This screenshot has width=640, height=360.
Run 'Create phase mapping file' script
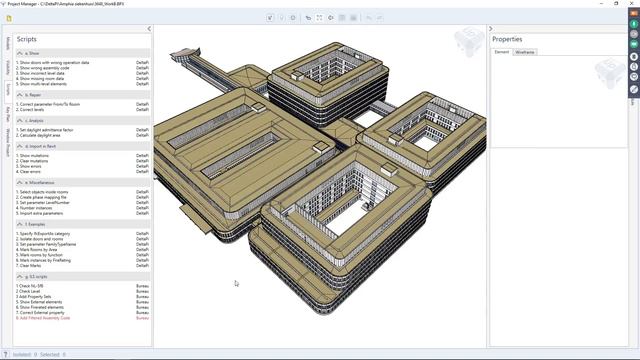[x=40, y=197]
